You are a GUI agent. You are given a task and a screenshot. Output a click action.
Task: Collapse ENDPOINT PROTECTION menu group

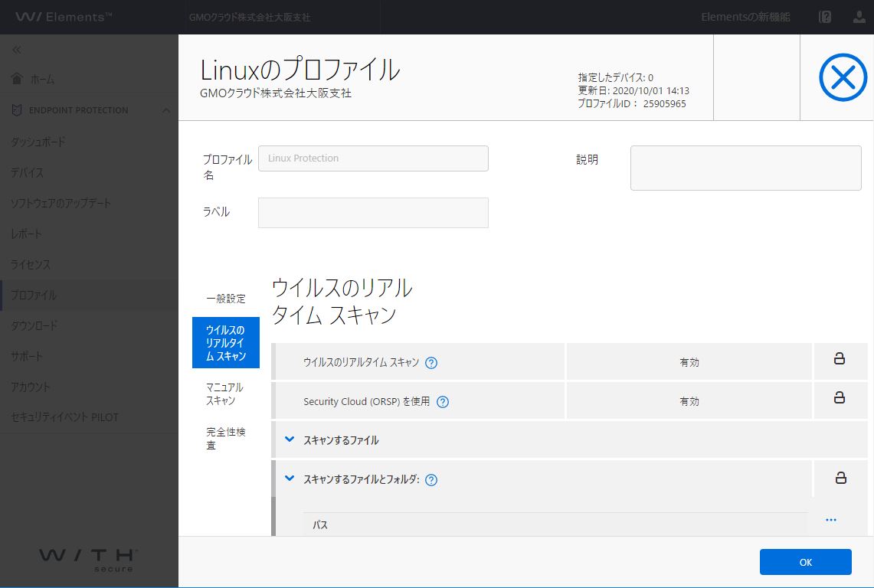pyautogui.click(x=166, y=110)
